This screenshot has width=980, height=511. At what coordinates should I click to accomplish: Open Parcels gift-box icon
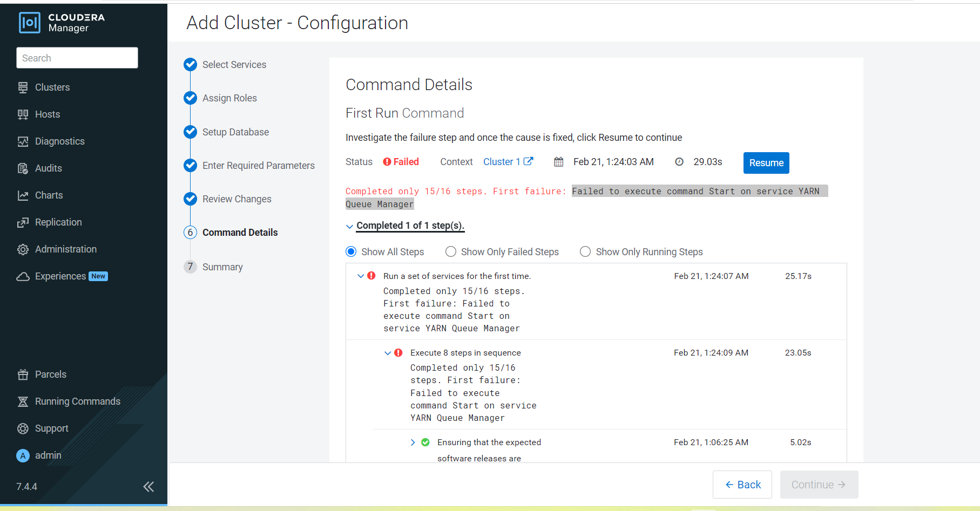pyautogui.click(x=23, y=374)
